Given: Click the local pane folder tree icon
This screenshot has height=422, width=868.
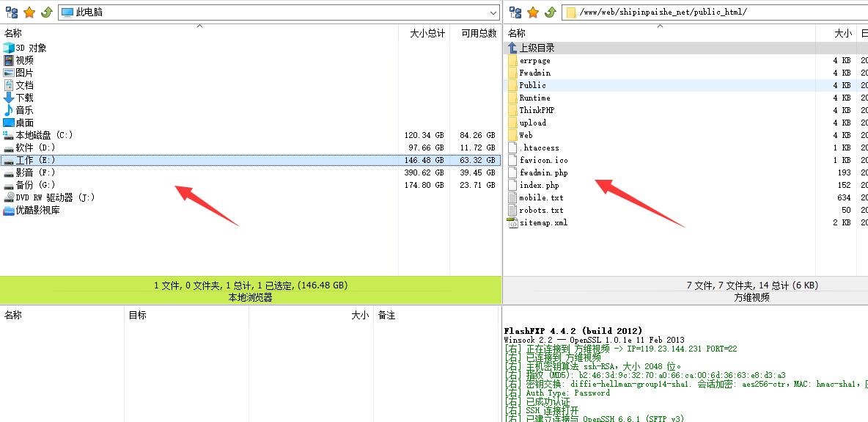Looking at the screenshot, I should [x=11, y=12].
